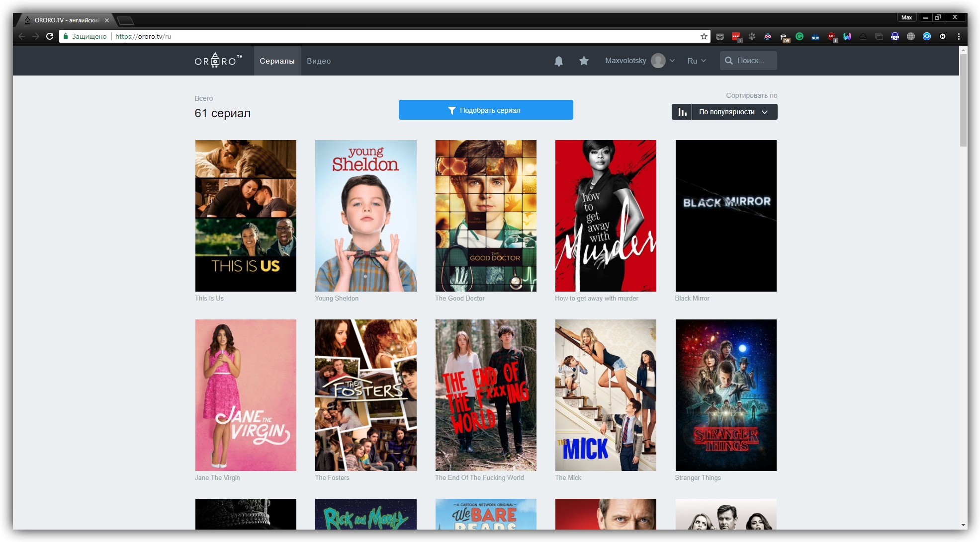Open the Stranger Things poster

pyautogui.click(x=725, y=395)
